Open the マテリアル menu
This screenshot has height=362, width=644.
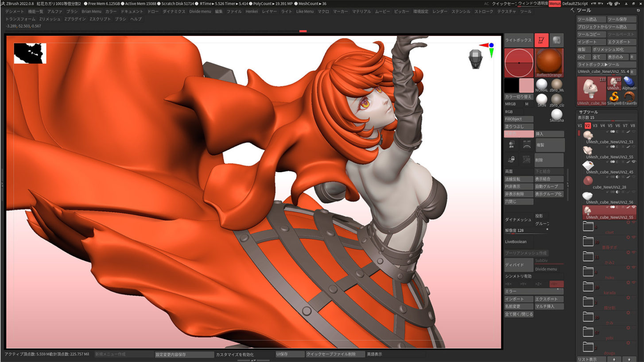tap(361, 12)
